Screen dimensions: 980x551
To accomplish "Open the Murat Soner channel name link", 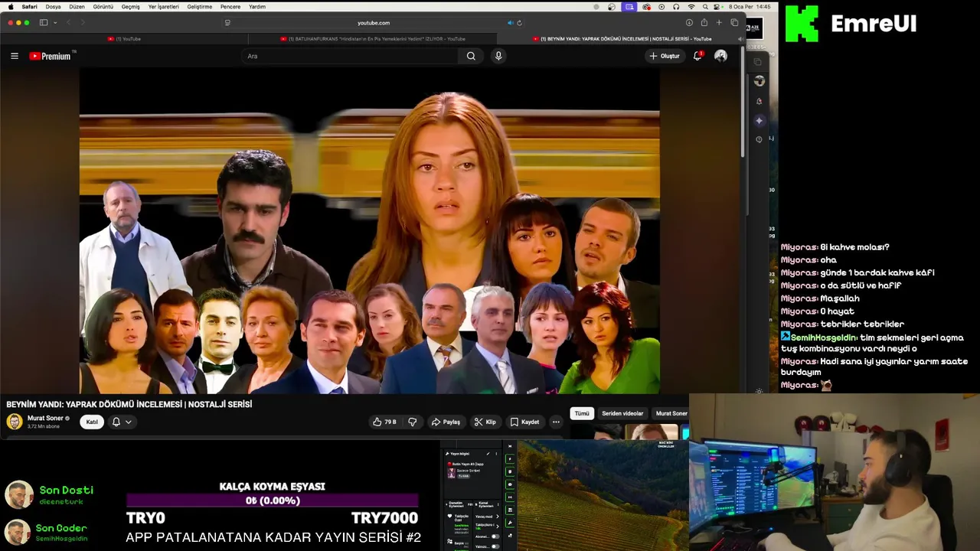I will (x=45, y=419).
